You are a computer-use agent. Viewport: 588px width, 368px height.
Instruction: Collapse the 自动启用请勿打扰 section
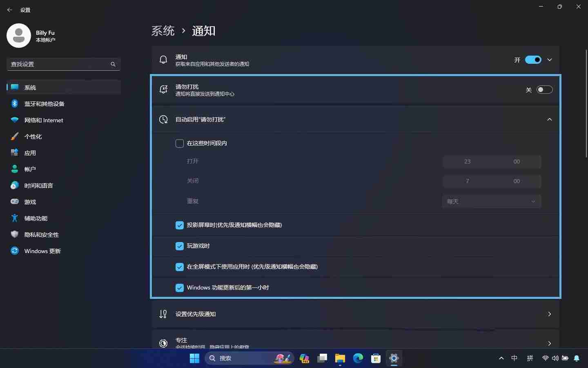coord(550,119)
